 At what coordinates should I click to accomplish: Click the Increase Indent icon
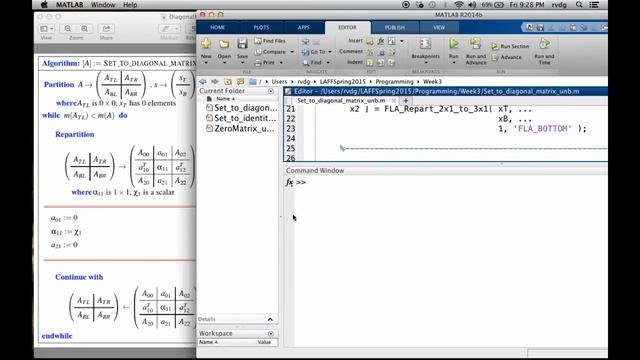(381, 62)
